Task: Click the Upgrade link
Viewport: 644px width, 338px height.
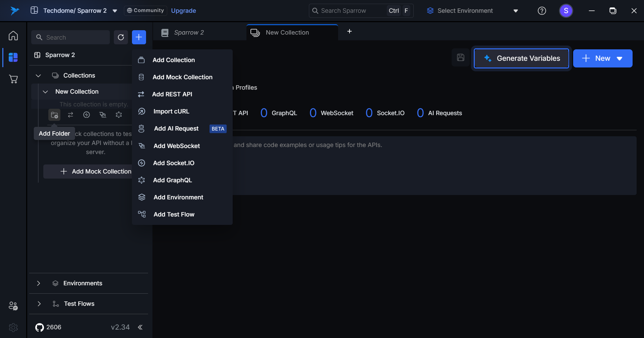Action: 183,11
